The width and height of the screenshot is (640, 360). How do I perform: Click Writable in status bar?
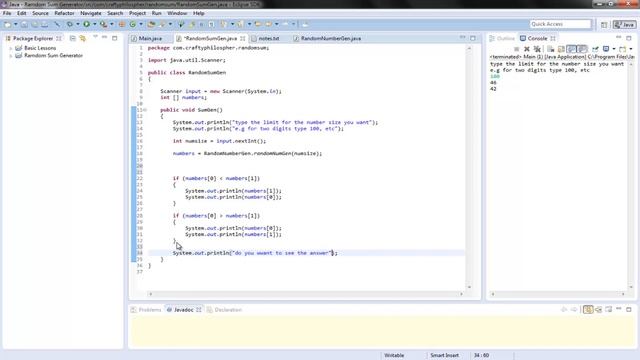pyautogui.click(x=394, y=356)
